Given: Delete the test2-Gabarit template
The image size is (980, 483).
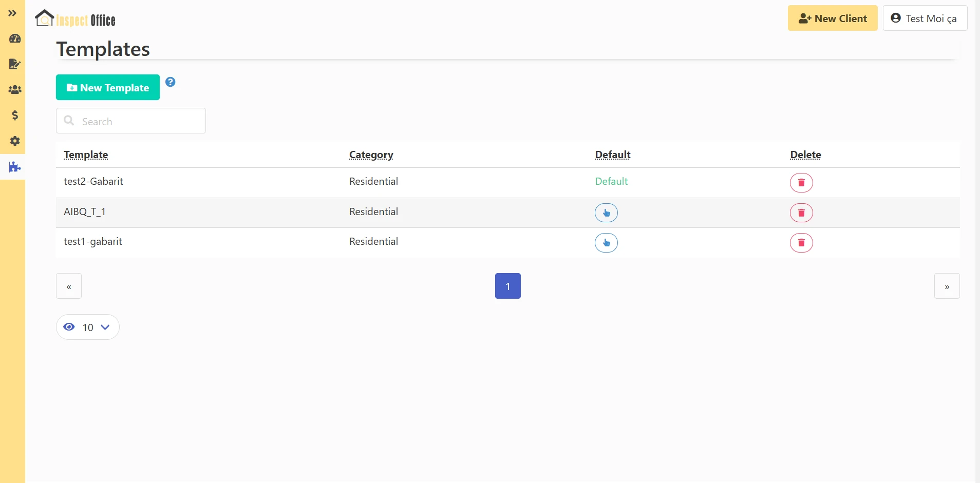Looking at the screenshot, I should coord(801,183).
